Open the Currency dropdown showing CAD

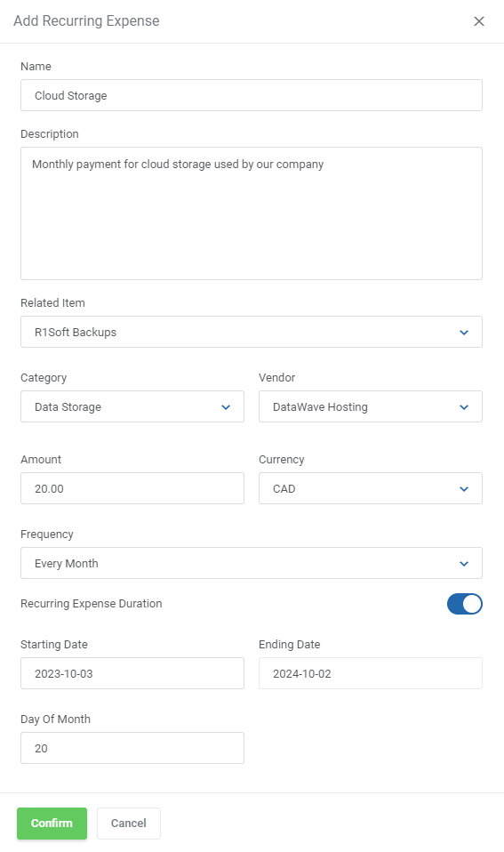click(371, 488)
